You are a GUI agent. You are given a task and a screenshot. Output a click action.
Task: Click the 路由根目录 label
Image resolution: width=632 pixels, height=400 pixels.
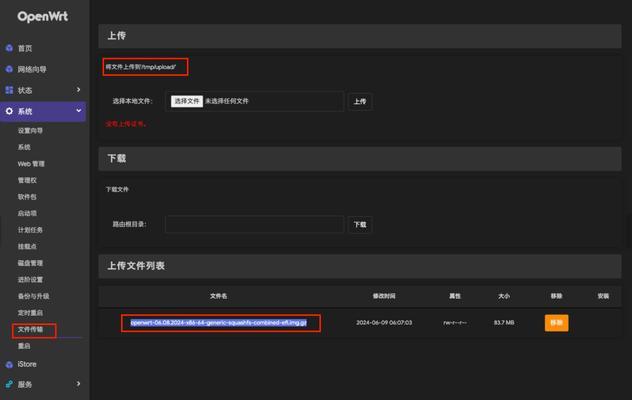[129, 224]
